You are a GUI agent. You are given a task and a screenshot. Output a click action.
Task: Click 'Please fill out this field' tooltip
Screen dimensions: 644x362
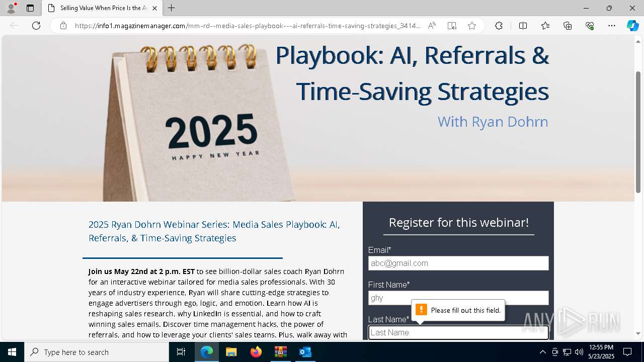click(458, 310)
